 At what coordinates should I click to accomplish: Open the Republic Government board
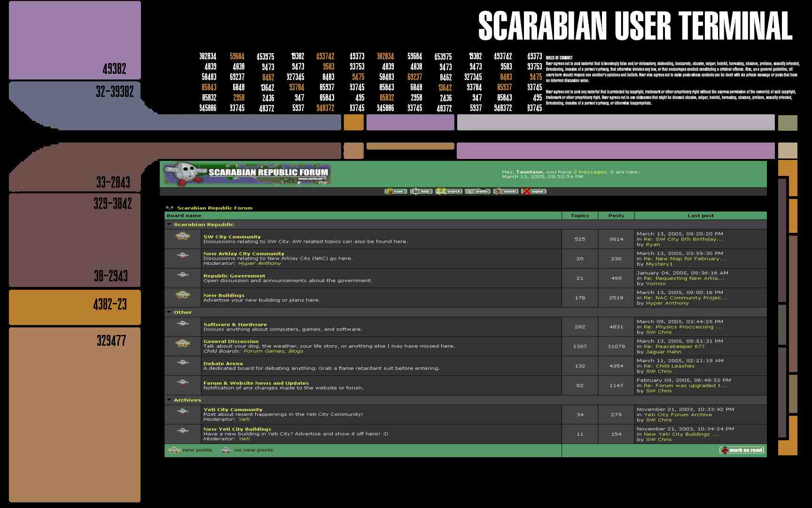point(234,276)
